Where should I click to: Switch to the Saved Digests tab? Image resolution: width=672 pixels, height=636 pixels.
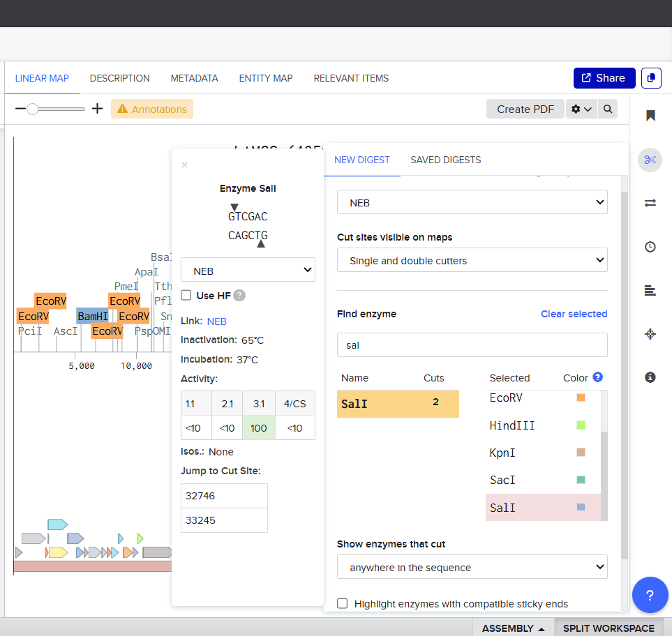[445, 160]
